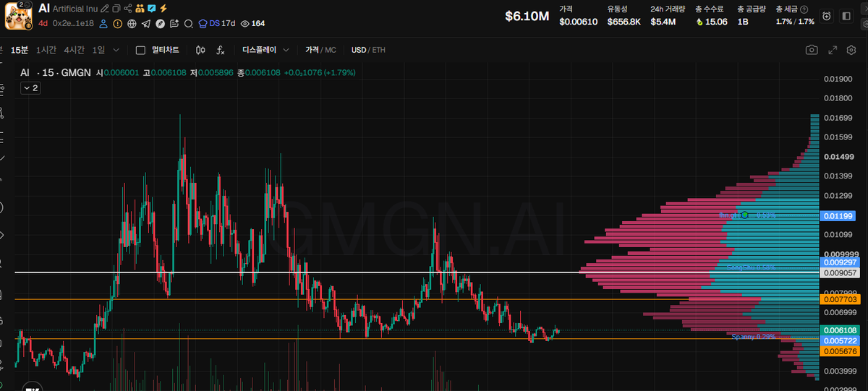
Task: Click the note with pencil icon
Action: (x=174, y=24)
